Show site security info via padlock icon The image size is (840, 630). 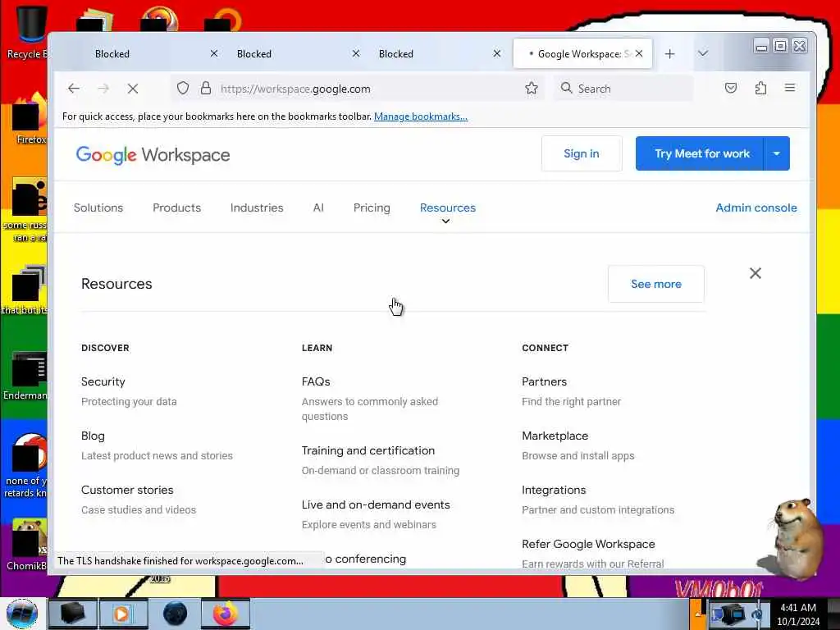coord(206,88)
